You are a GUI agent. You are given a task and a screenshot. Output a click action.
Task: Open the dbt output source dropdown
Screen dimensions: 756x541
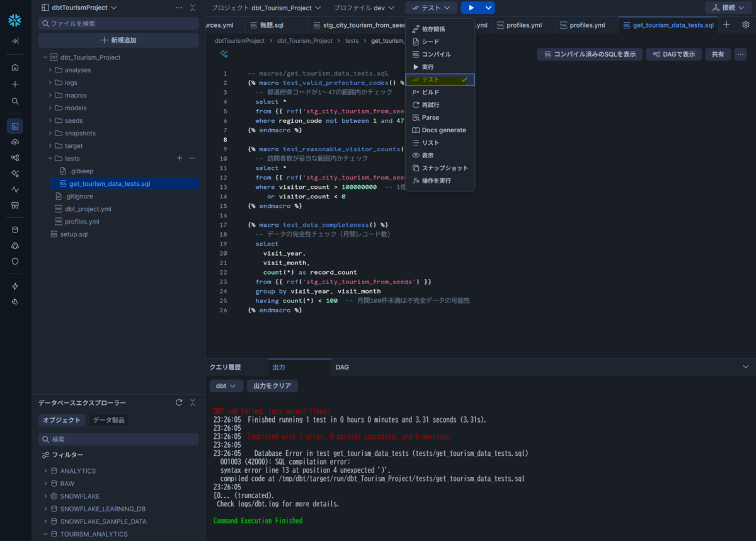click(226, 385)
